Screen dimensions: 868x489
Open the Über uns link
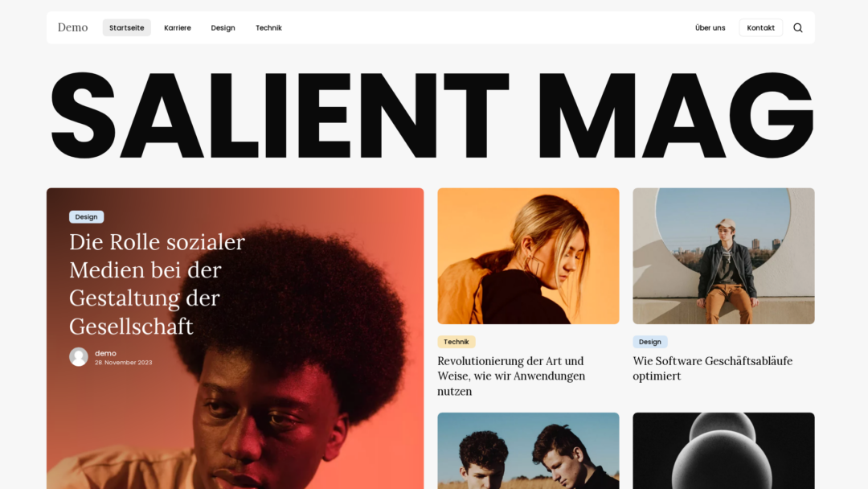[x=710, y=27]
